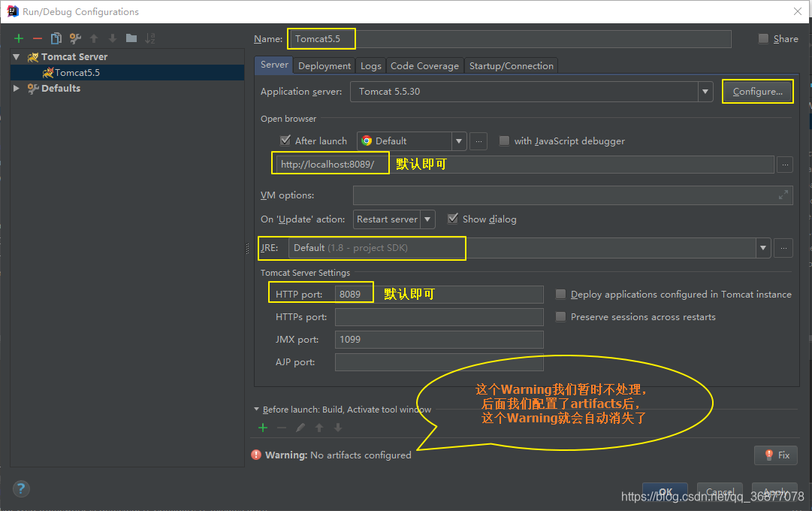The height and width of the screenshot is (511, 812).
Task: Edit the before-launch task with the pencil icon
Action: click(x=300, y=428)
